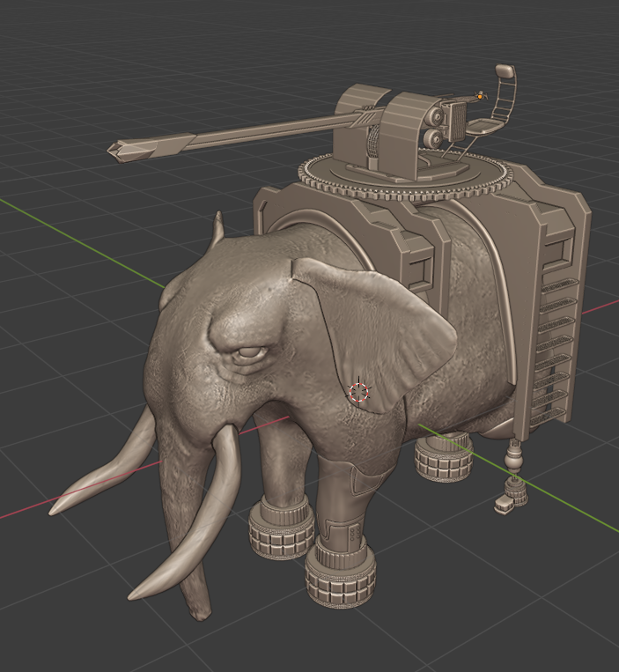The image size is (619, 672).
Task: Select the ladder rungs on the rear armor panel
Action: [555, 351]
